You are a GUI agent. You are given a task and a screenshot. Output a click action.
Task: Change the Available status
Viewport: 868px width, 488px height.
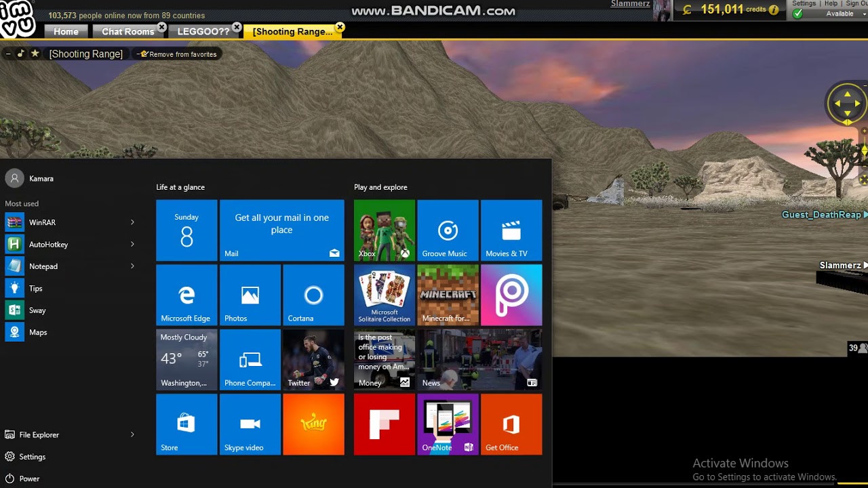tap(830, 14)
